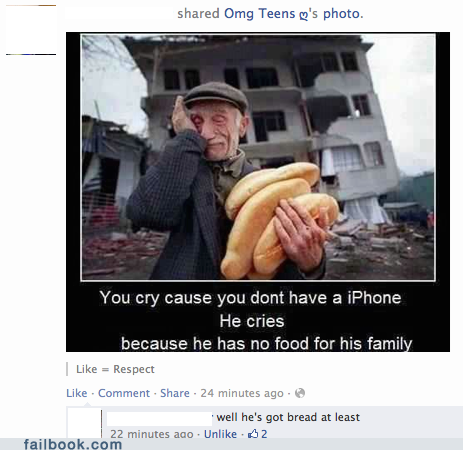The width and height of the screenshot is (463, 450).
Task: Click the word shared in post header
Action: tap(198, 14)
